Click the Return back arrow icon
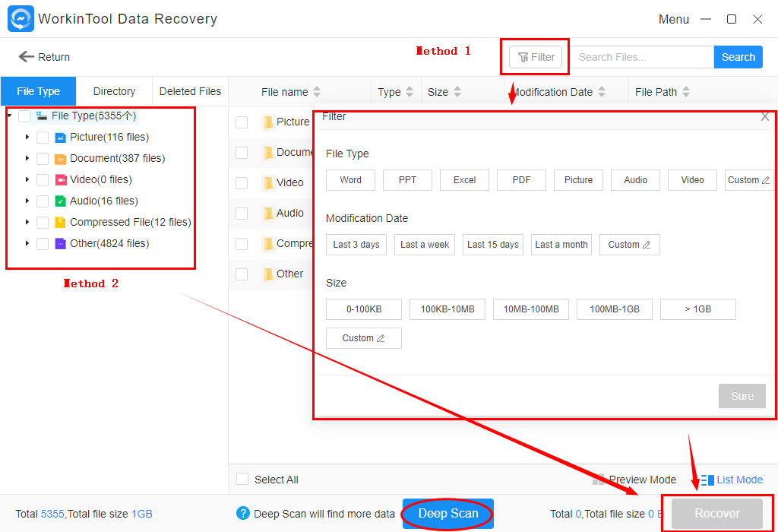This screenshot has height=532, width=778. click(27, 56)
